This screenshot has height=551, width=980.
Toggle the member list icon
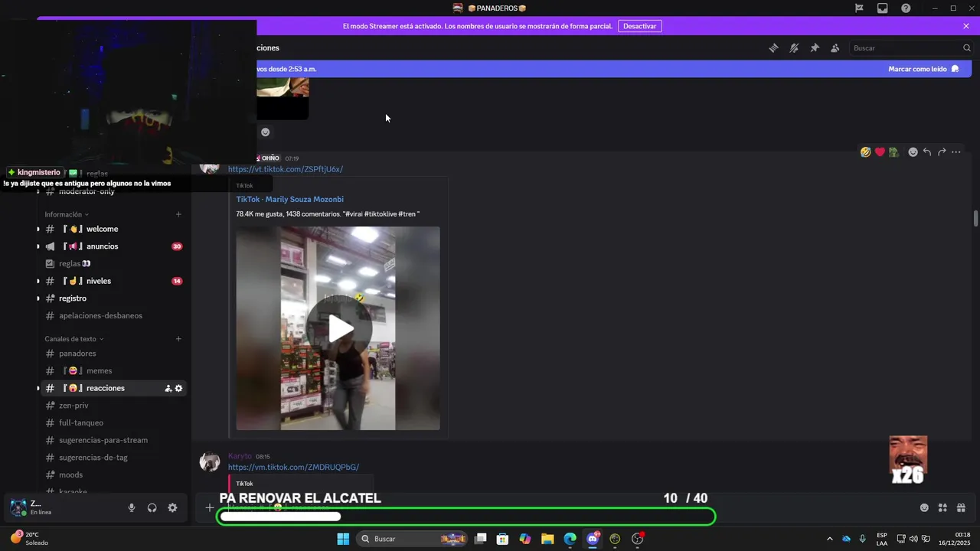tap(835, 47)
